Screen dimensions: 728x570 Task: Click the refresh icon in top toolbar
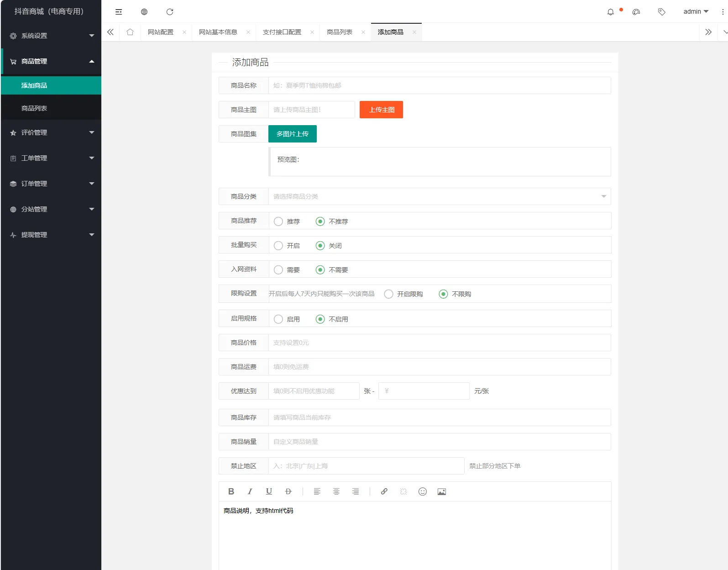pyautogui.click(x=170, y=12)
